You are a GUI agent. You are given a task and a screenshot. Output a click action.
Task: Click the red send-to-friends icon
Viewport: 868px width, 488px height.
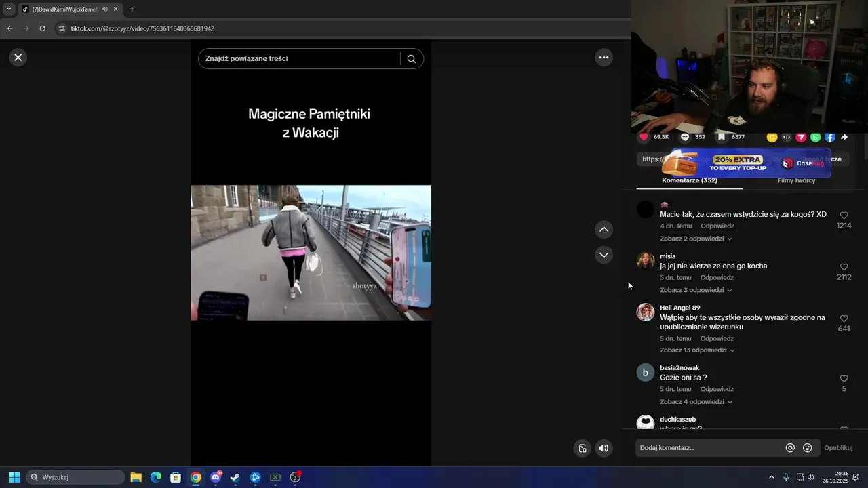coord(801,137)
